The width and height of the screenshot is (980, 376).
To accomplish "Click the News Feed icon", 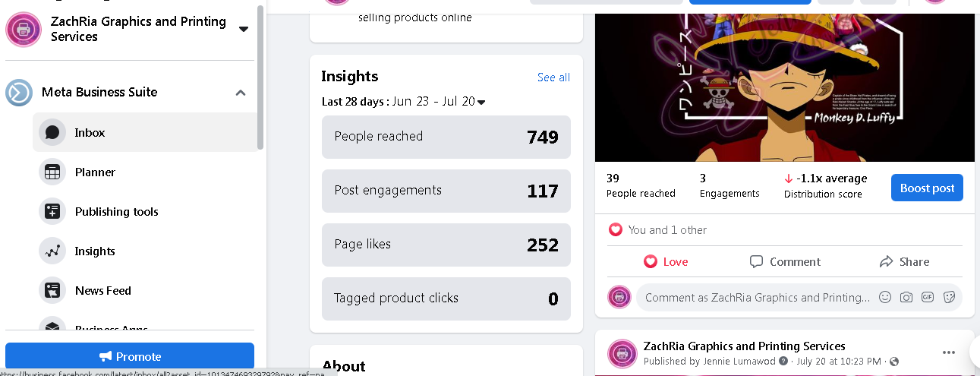I will pyautogui.click(x=52, y=291).
